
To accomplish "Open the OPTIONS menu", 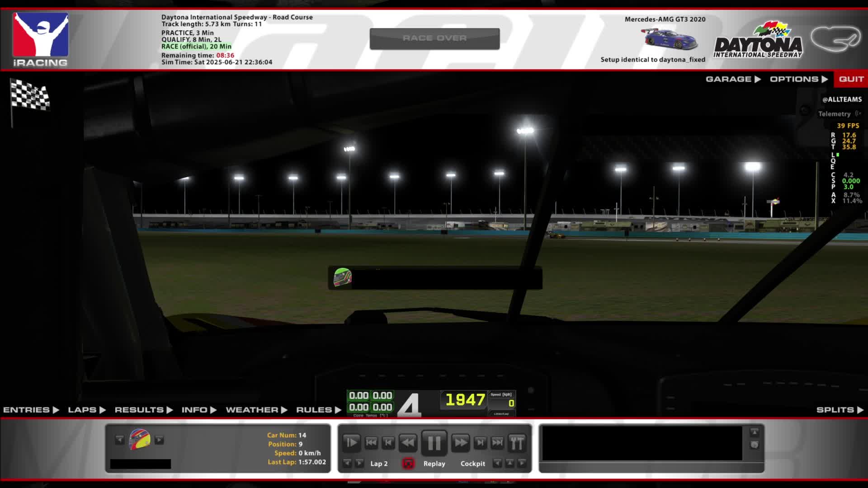I will (x=798, y=79).
